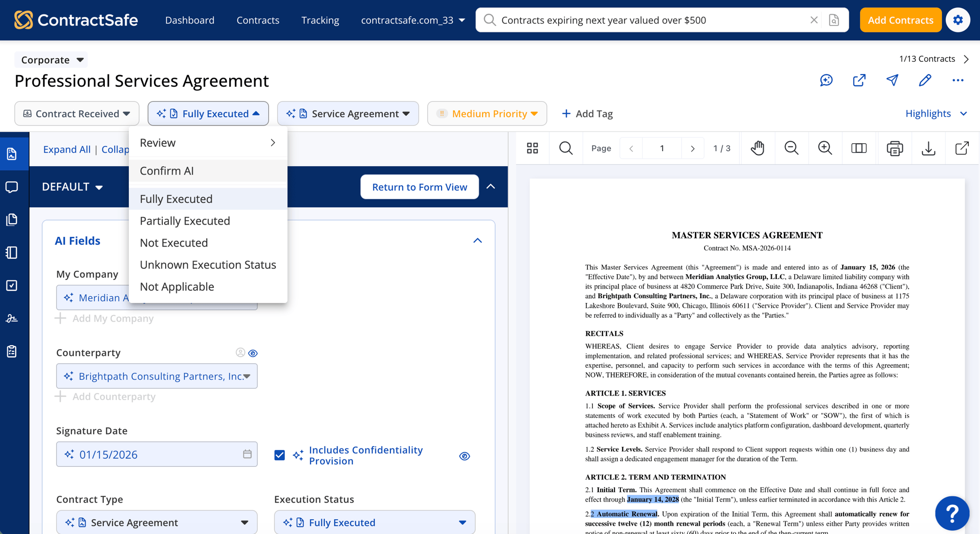Click the Add Tag button
The width and height of the screenshot is (980, 534).
point(588,114)
